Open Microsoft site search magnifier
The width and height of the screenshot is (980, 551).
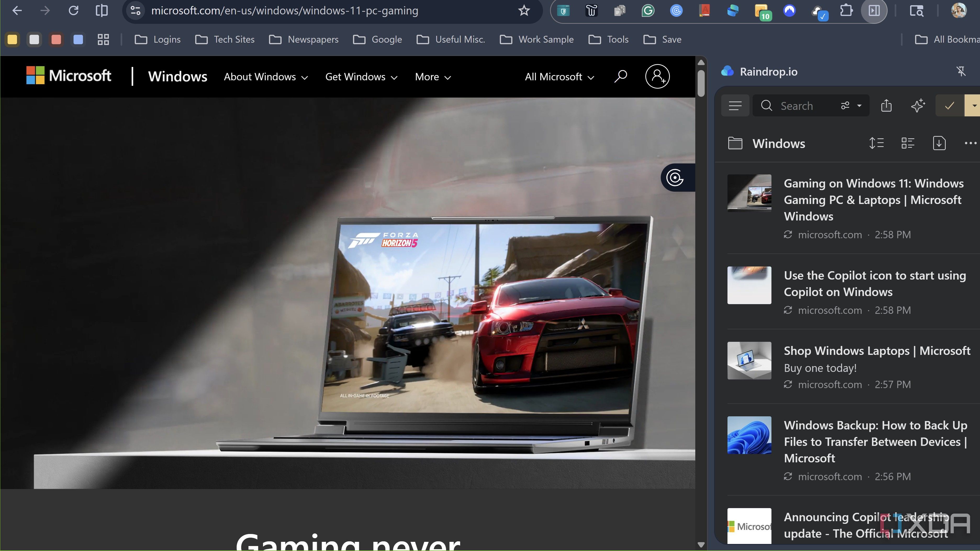(x=620, y=76)
